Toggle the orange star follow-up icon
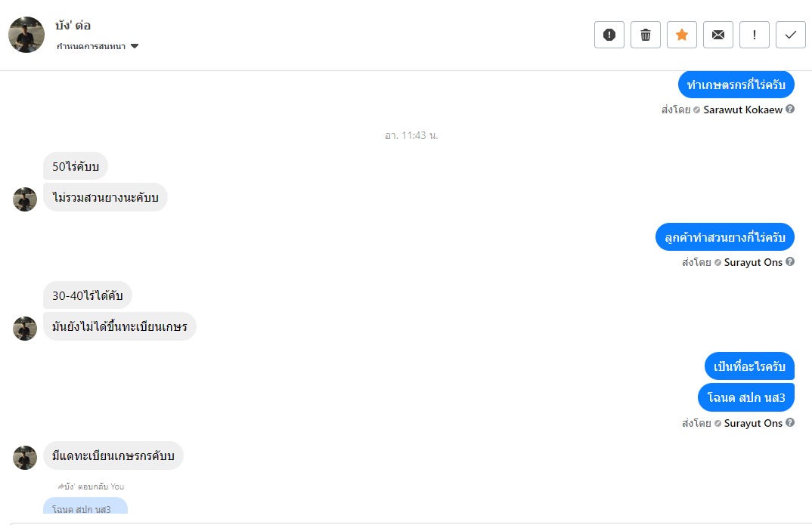 tap(682, 35)
